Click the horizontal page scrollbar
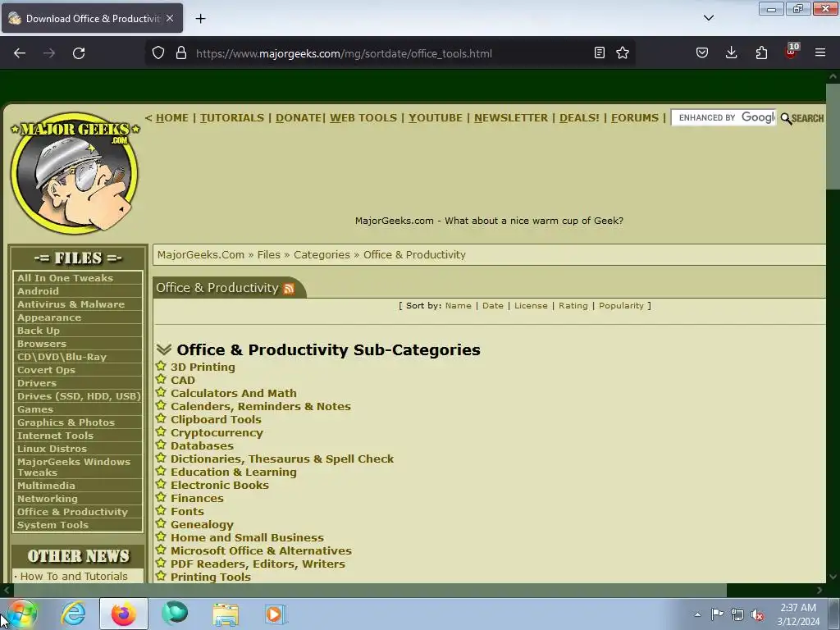840x630 pixels. pos(370,590)
